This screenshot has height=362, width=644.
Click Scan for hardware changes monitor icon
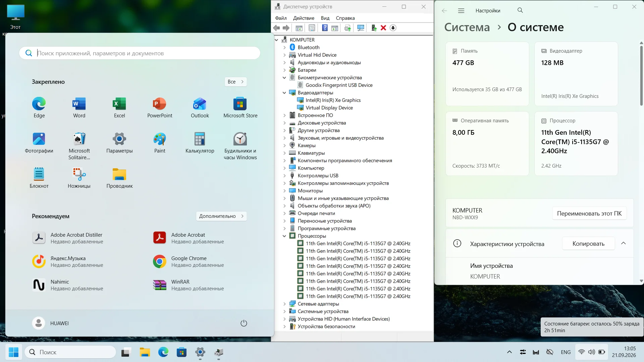pos(361,28)
